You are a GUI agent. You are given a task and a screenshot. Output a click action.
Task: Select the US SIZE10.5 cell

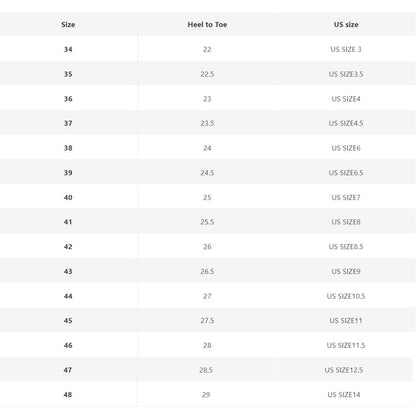[x=346, y=296]
